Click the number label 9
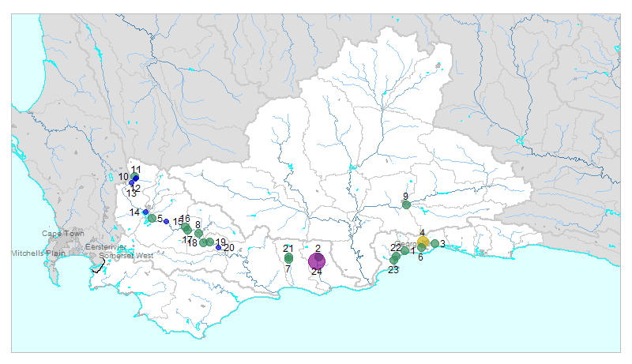This screenshot has width=632, height=364. coord(405,196)
